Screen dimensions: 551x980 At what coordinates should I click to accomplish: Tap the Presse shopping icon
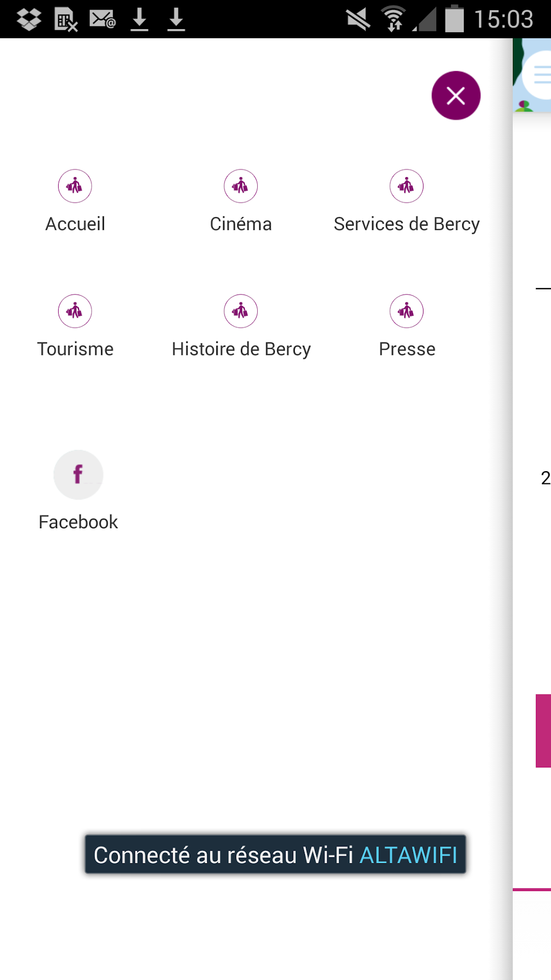(406, 311)
